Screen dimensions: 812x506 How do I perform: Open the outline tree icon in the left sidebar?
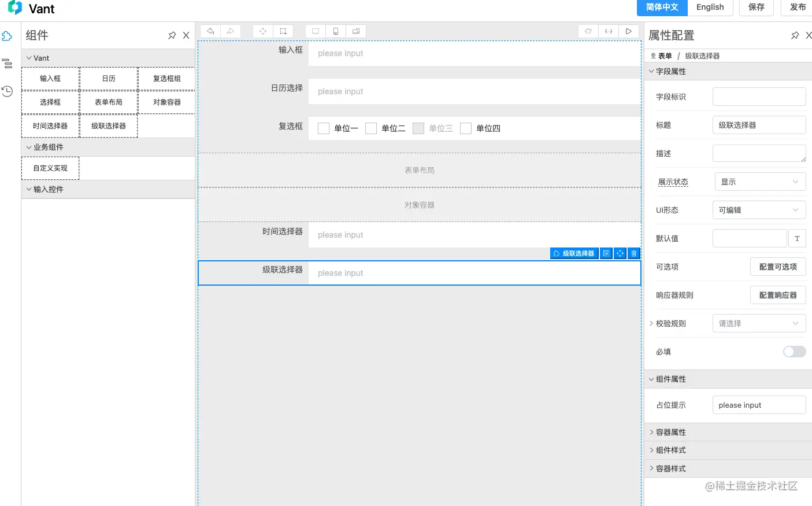click(x=7, y=64)
